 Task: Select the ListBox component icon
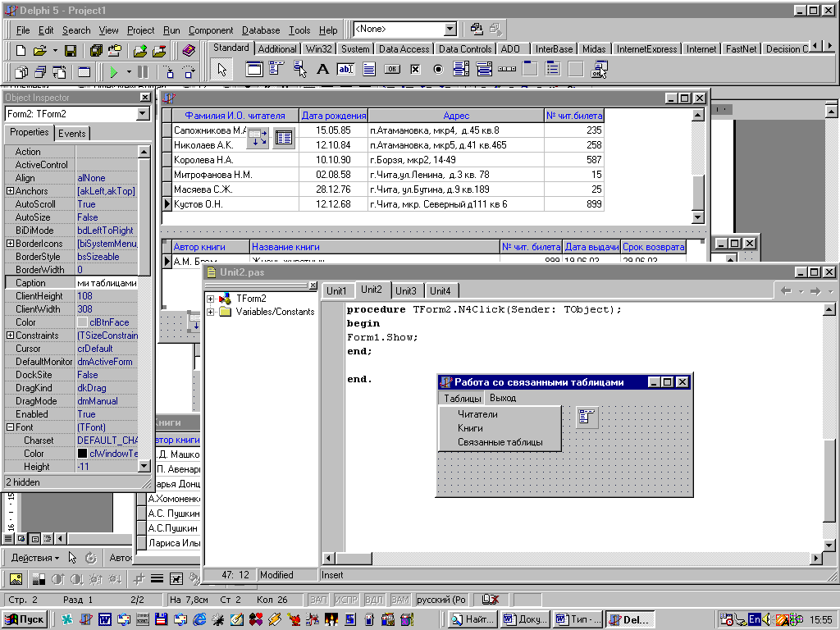(461, 69)
